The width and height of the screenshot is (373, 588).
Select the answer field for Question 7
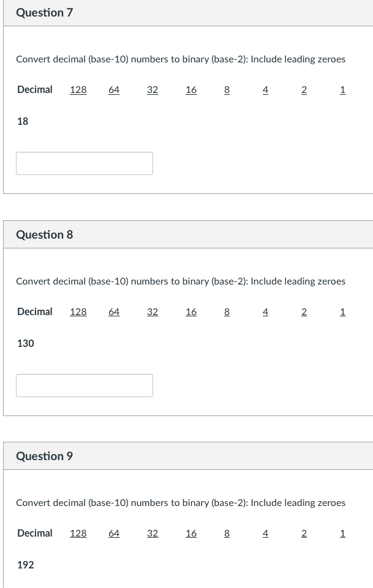point(85,163)
